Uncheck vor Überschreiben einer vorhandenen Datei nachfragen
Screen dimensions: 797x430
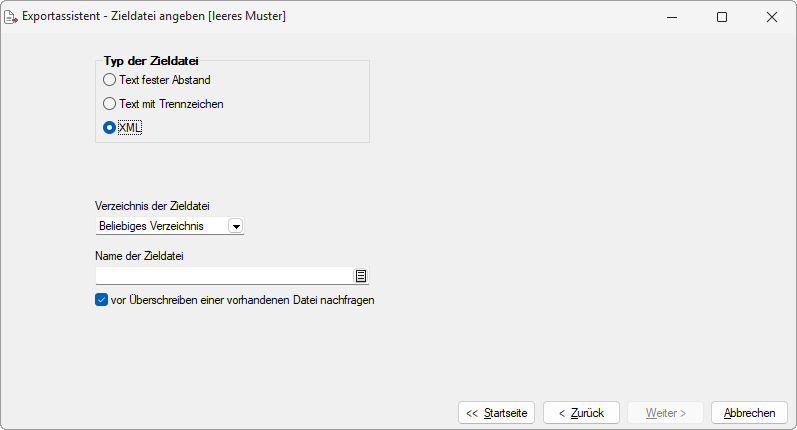pyautogui.click(x=101, y=300)
